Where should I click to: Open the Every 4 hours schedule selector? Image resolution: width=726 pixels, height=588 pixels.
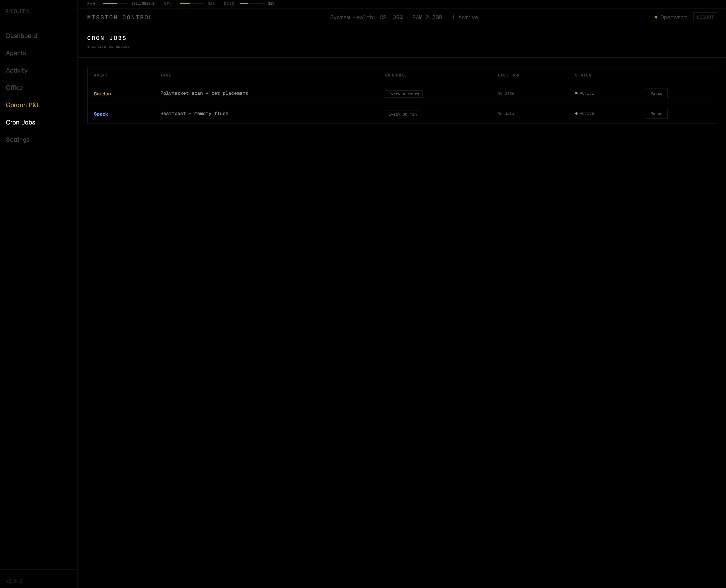(404, 94)
